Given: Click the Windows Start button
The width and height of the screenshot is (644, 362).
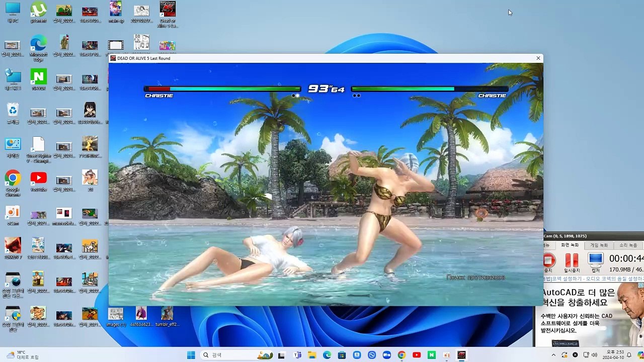Looking at the screenshot, I should [191, 355].
